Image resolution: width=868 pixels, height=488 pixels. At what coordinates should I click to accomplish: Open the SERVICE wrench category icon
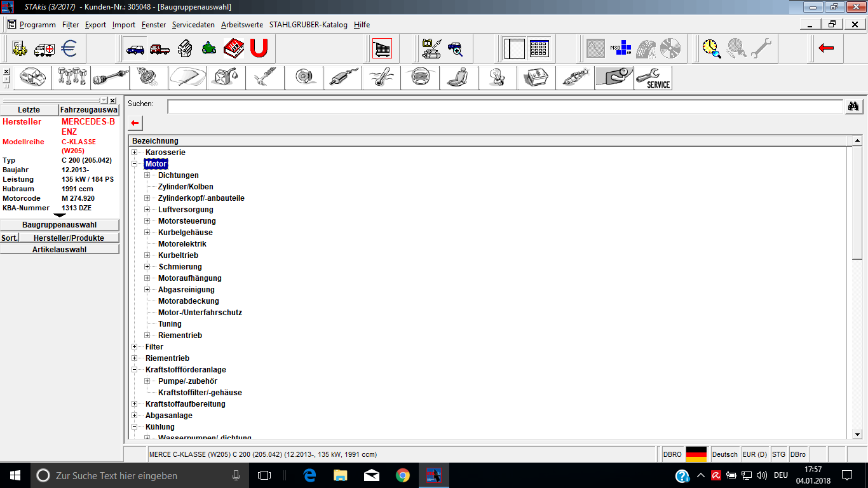coord(653,78)
